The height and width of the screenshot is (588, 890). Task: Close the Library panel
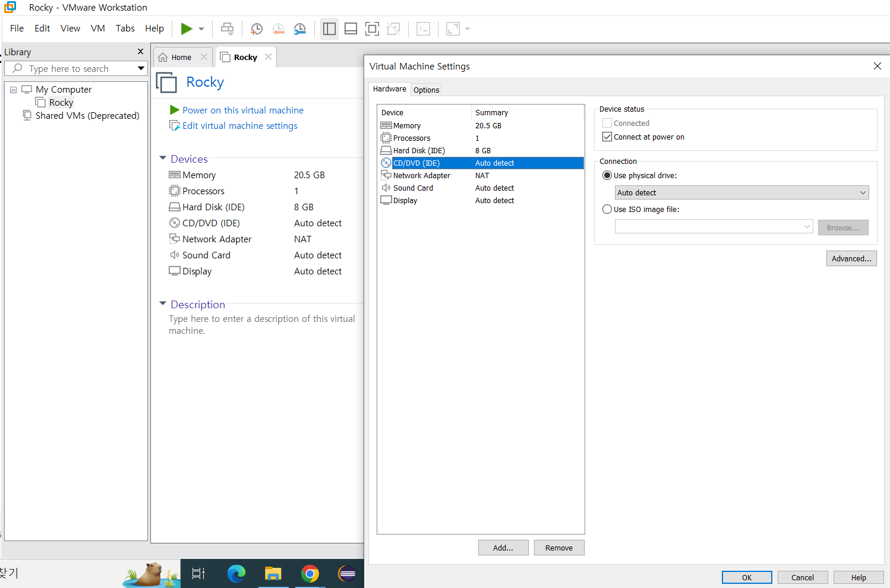(x=140, y=52)
